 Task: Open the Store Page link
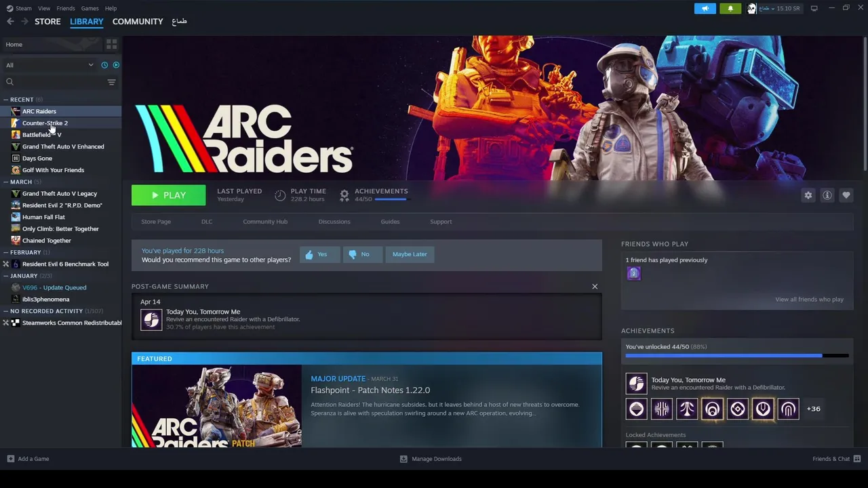156,222
